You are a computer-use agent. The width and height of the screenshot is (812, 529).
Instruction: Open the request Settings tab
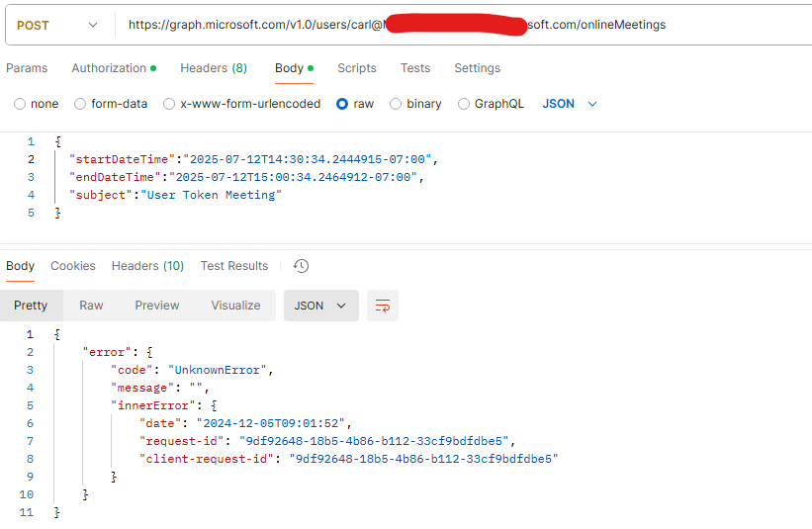pos(477,68)
